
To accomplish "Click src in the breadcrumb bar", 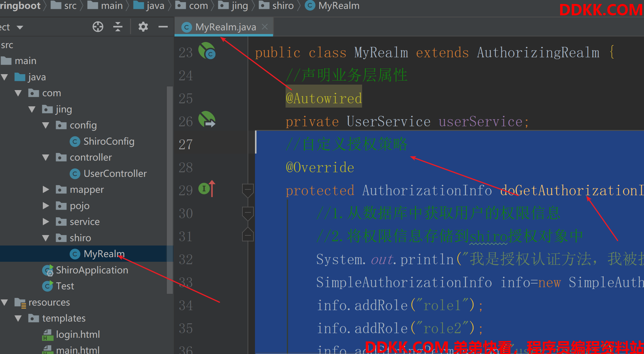I will pos(70,6).
